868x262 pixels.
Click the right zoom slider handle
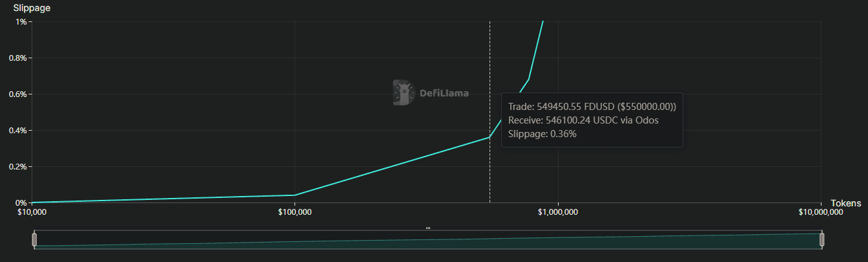(x=822, y=240)
